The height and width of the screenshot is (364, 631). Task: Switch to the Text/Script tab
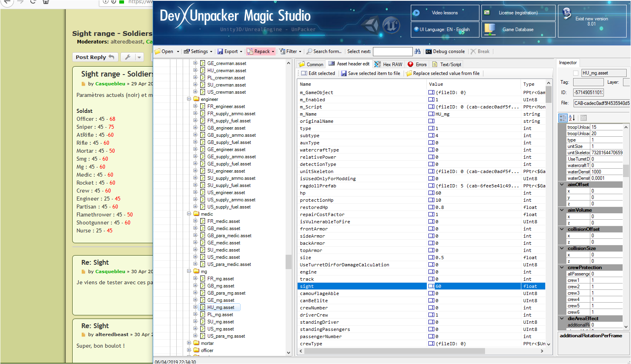click(447, 64)
